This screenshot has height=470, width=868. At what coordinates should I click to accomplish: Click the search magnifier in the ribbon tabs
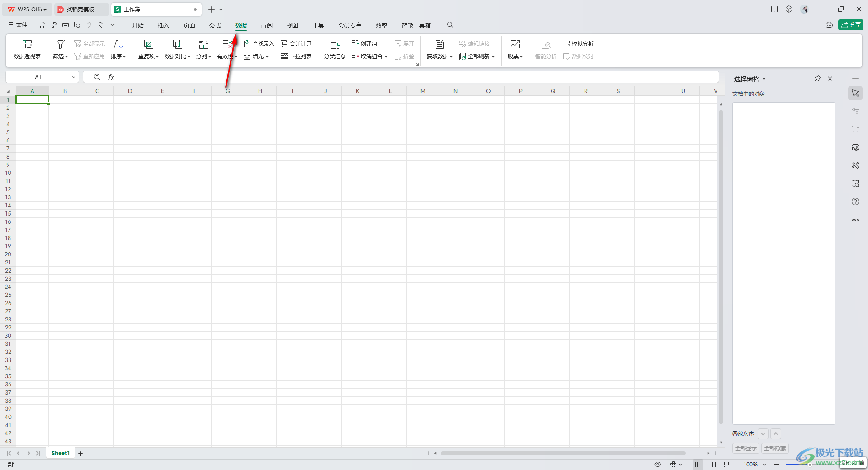click(x=450, y=25)
